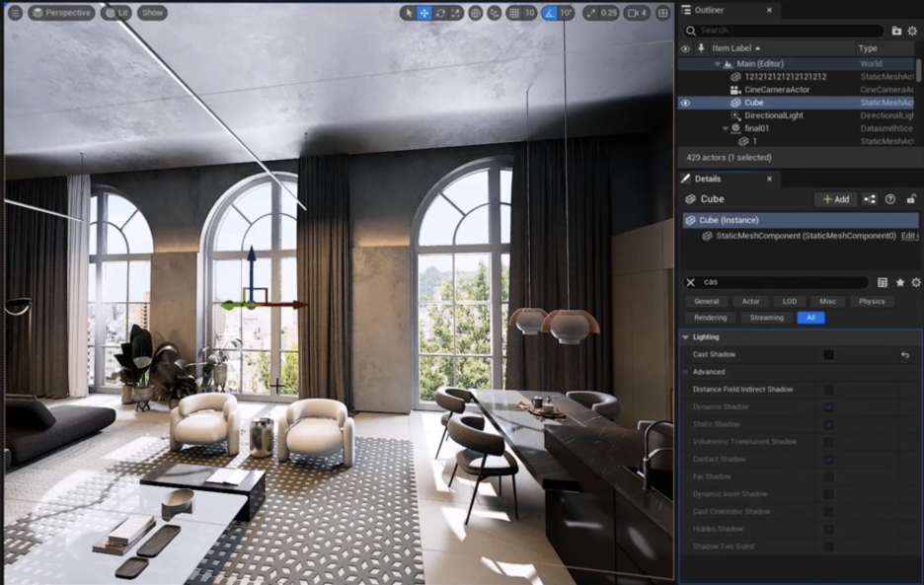Viewport: 924px width, 585px height.
Task: Filter Details by Physics
Action: [872, 301]
